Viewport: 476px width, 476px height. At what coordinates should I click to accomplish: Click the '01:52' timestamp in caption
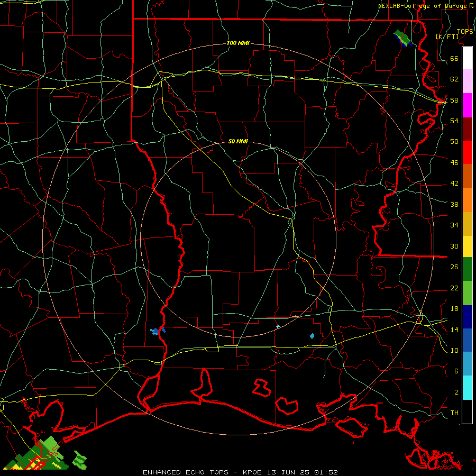point(326,472)
